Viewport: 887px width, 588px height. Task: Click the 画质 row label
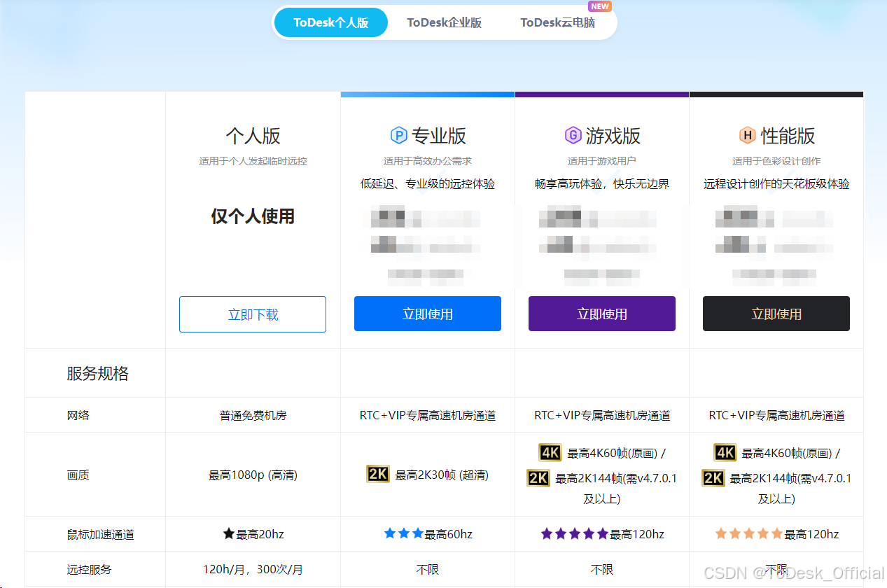click(x=78, y=475)
